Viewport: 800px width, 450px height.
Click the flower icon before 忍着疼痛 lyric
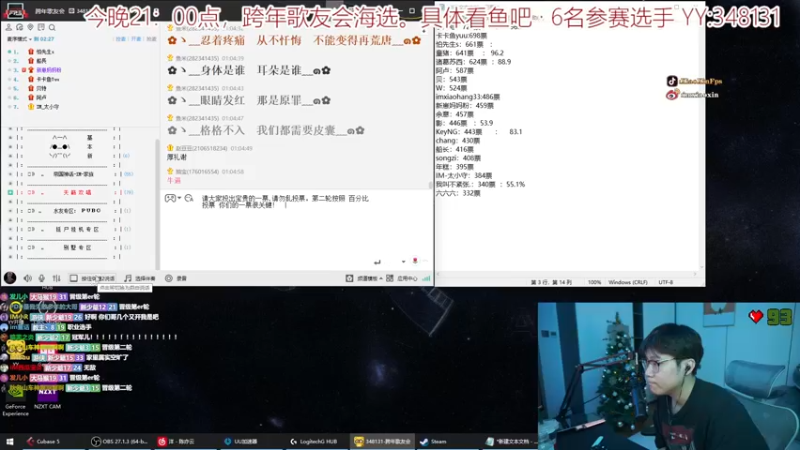click(172, 40)
